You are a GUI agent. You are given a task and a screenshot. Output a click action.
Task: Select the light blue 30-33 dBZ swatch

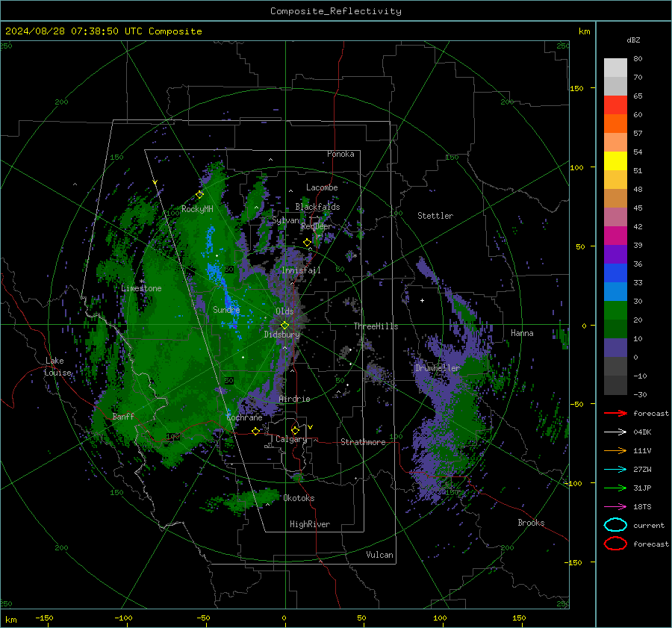tap(615, 292)
